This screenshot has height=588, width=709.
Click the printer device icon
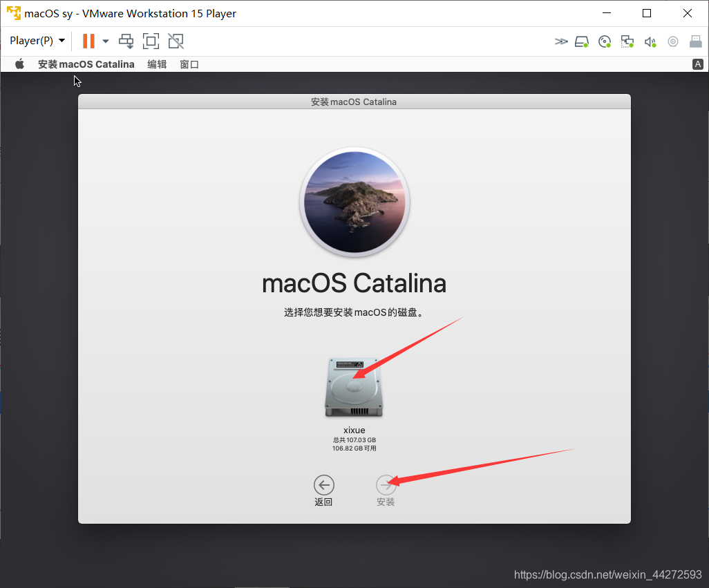696,41
